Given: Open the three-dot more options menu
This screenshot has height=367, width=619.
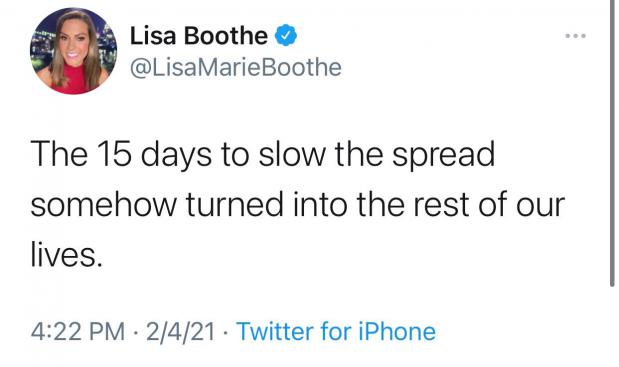Looking at the screenshot, I should pos(575,36).
